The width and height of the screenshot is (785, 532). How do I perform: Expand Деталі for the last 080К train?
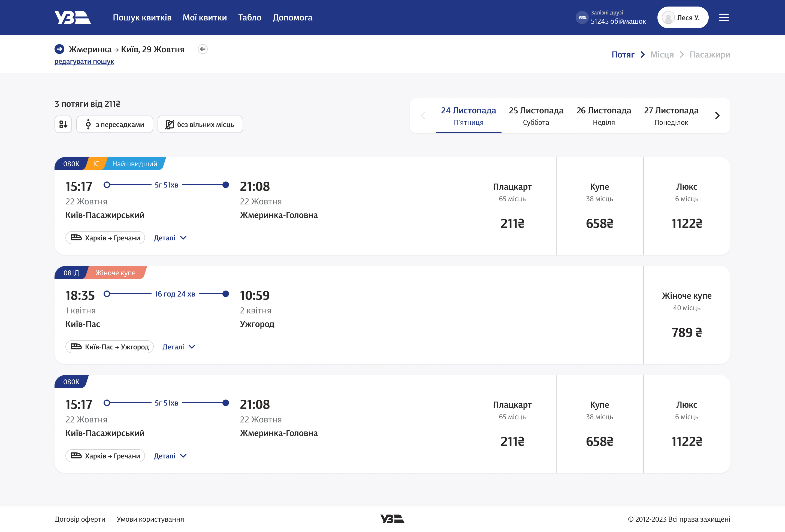point(170,456)
